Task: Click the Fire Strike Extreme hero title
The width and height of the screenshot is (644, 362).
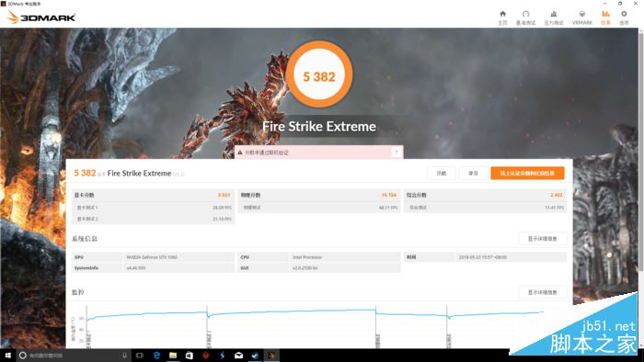Action: click(319, 126)
